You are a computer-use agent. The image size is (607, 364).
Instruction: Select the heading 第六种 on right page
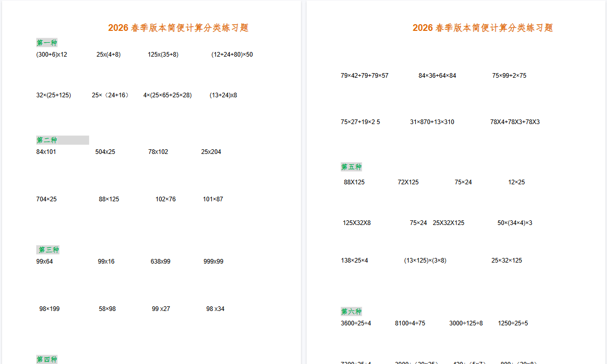tap(351, 311)
